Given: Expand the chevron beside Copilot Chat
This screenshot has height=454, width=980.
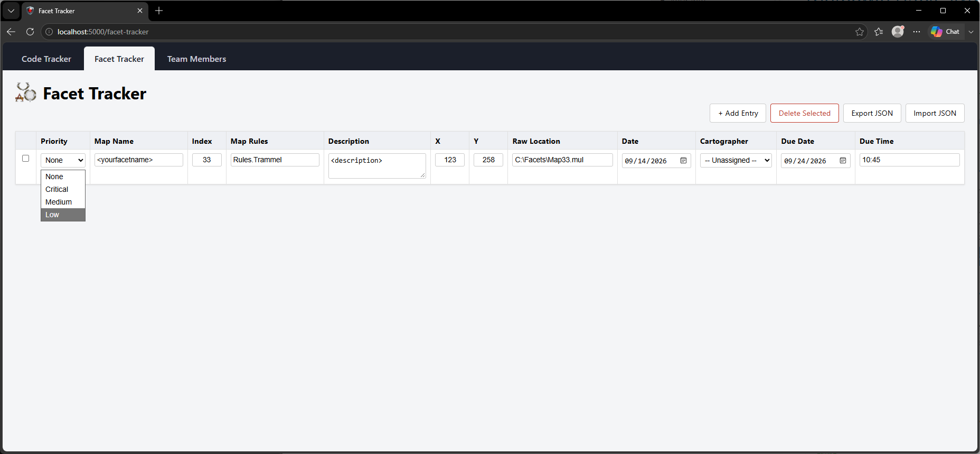Looking at the screenshot, I should point(971,32).
